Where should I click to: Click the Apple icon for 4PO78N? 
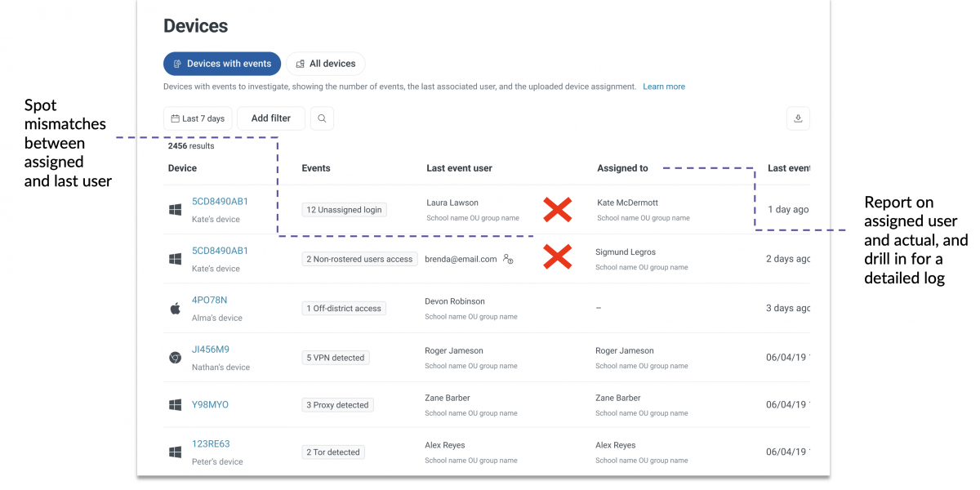(x=175, y=309)
